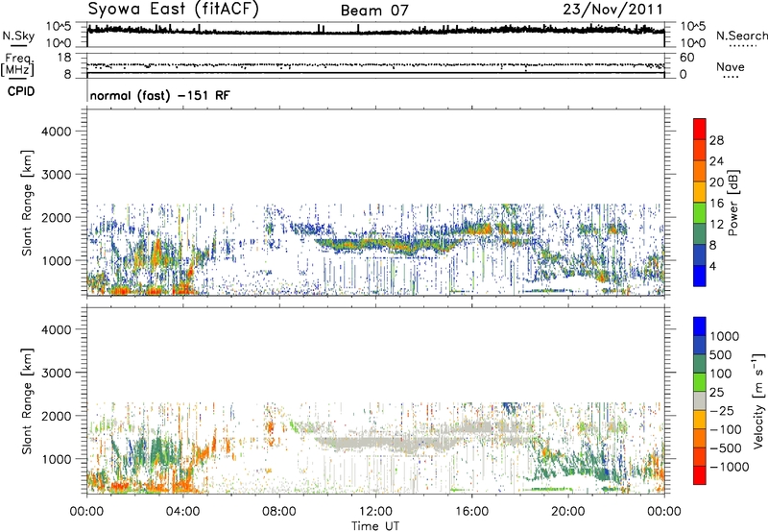Click the "12:00" time tick label

pos(375,512)
